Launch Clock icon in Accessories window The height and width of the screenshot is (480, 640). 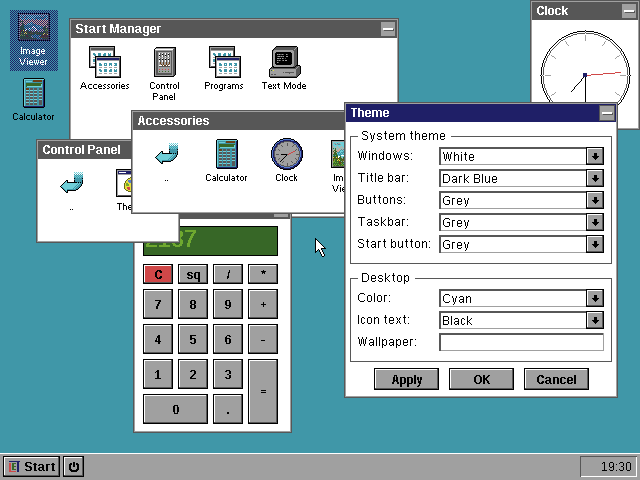tap(287, 160)
